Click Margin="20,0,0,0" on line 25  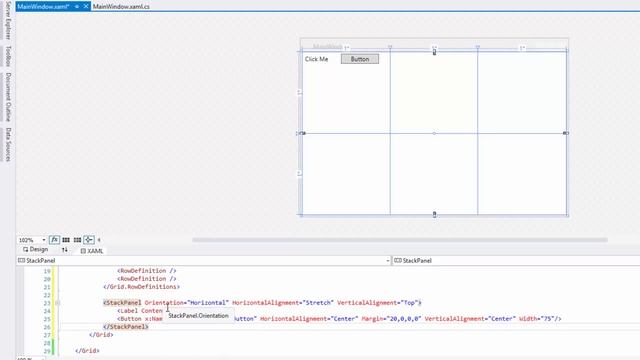coord(391,319)
